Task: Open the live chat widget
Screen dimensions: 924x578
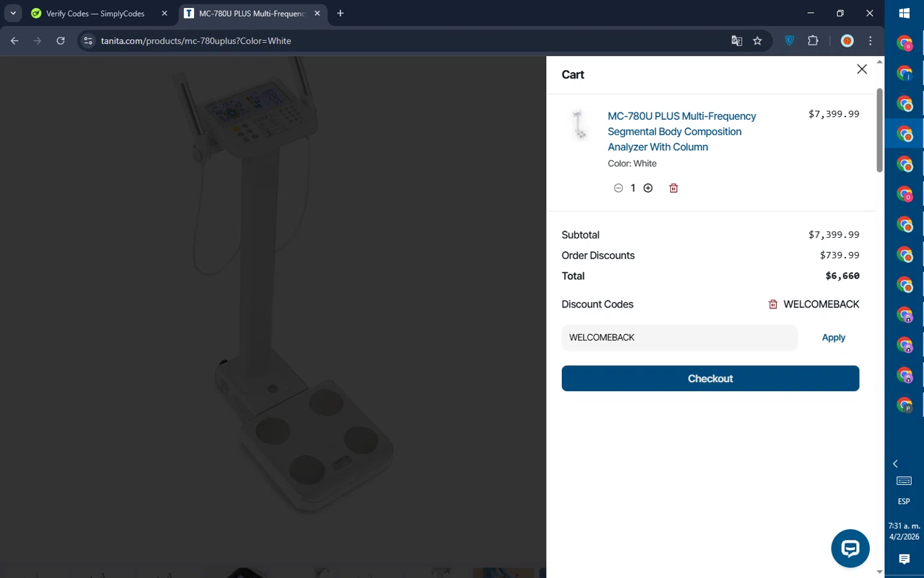Action: (x=850, y=548)
